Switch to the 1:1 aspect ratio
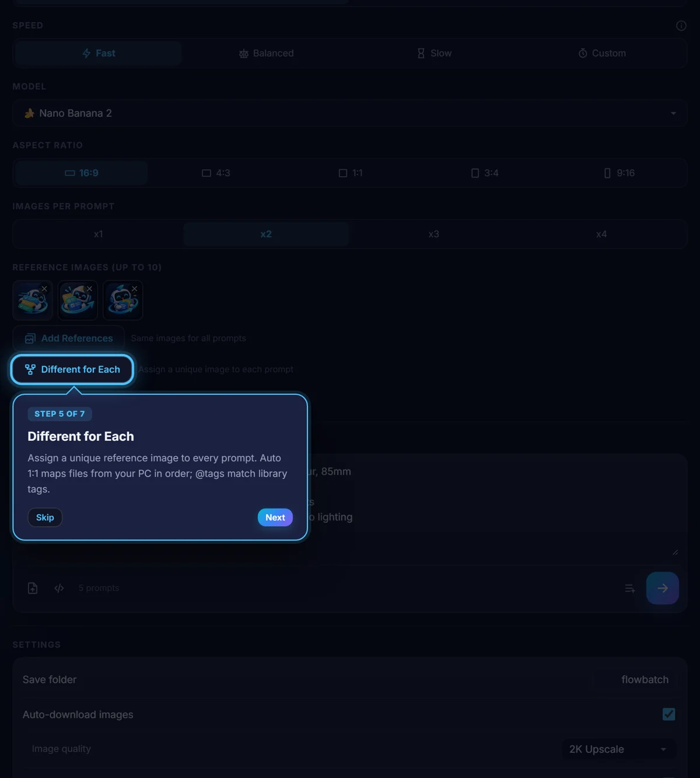This screenshot has width=700, height=778. 351,173
